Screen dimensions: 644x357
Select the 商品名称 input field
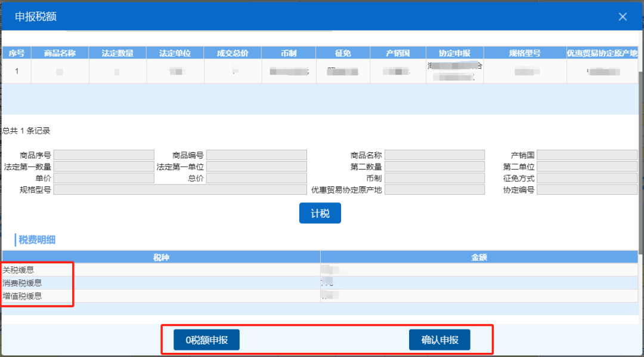[x=434, y=155]
